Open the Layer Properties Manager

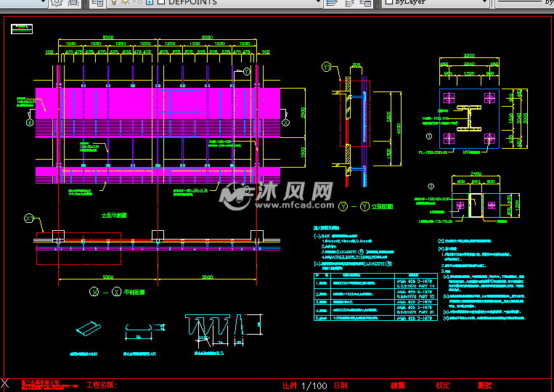point(97,2)
